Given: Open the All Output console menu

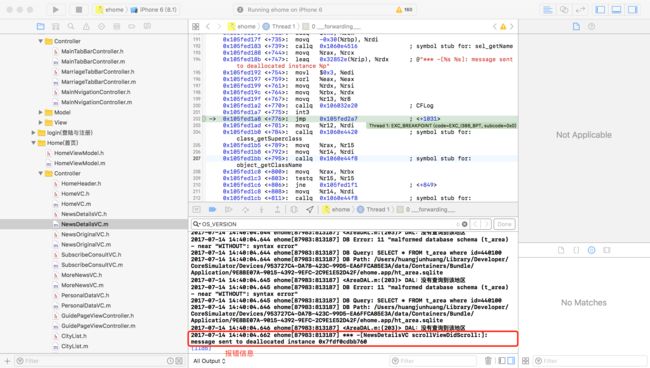Looking at the screenshot, I should tap(209, 361).
